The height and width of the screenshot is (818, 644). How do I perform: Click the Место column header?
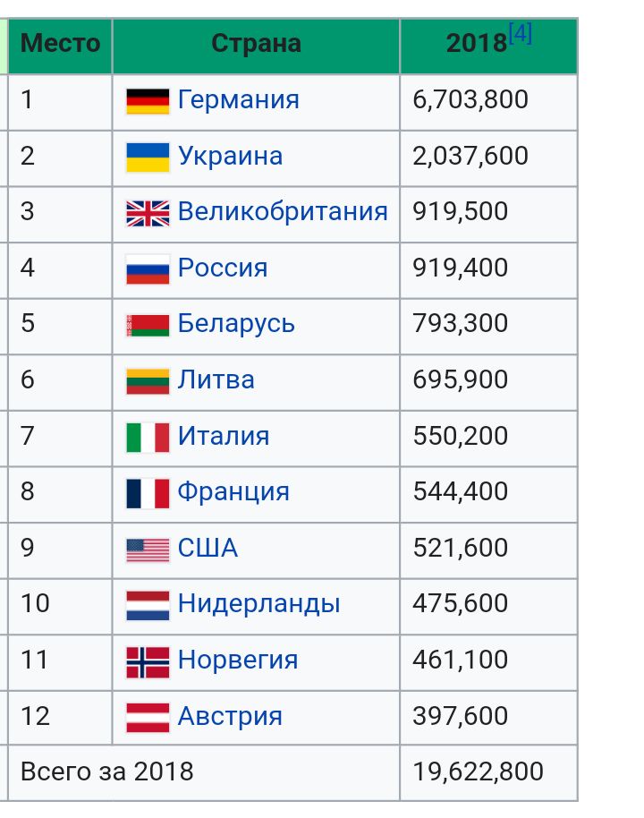tap(61, 43)
